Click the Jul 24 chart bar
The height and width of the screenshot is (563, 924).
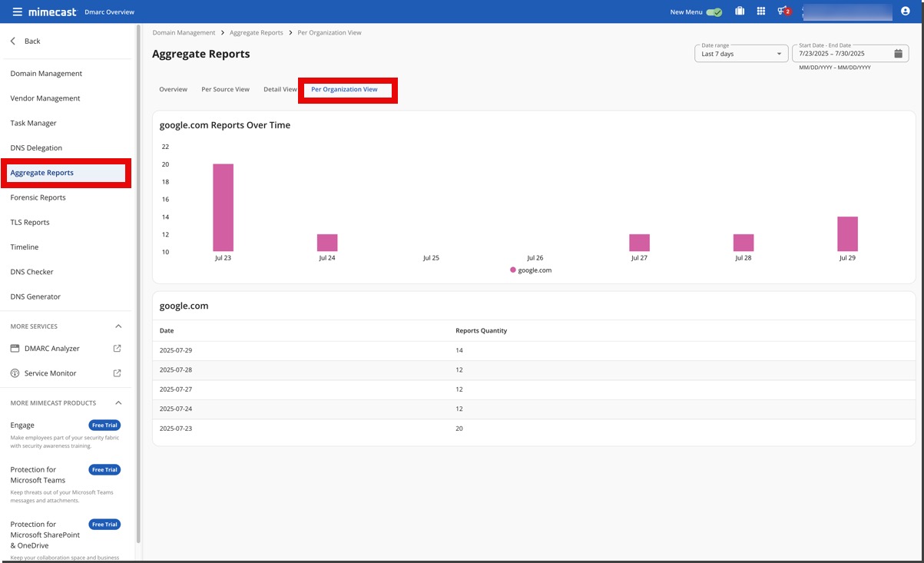click(x=327, y=243)
